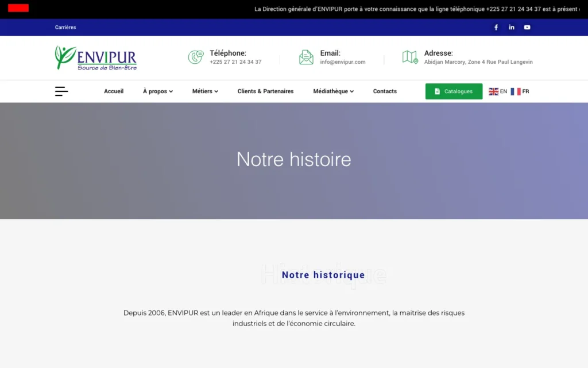Click the Adresse: label

click(438, 53)
